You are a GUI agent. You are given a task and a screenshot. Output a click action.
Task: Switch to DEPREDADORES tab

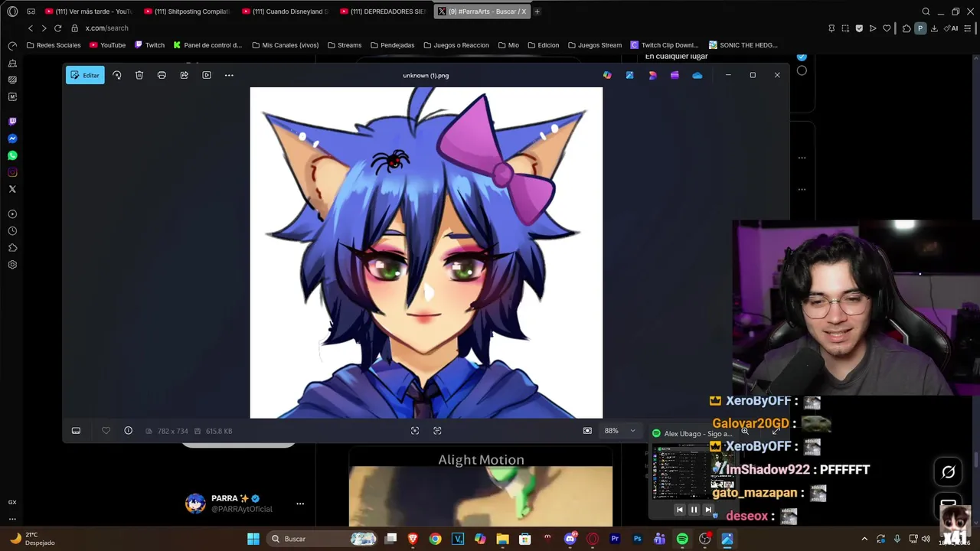383,11
